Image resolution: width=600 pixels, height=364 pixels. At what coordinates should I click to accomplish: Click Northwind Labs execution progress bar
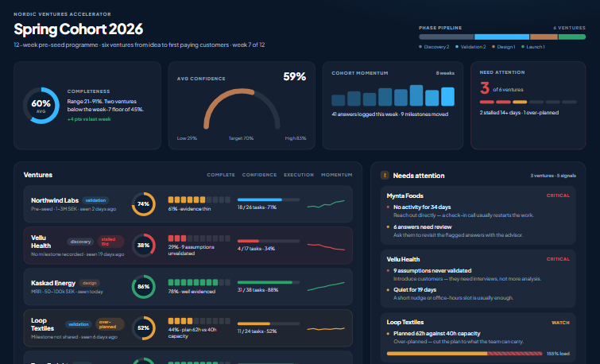269,199
